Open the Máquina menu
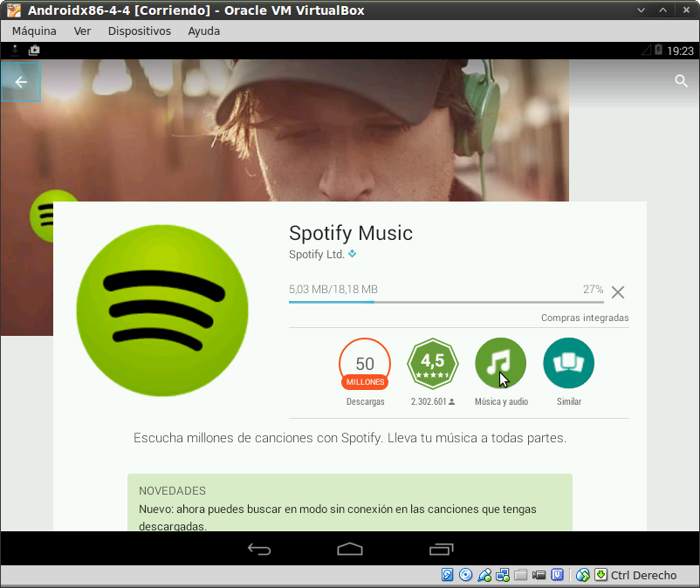This screenshot has height=588, width=700. click(34, 31)
